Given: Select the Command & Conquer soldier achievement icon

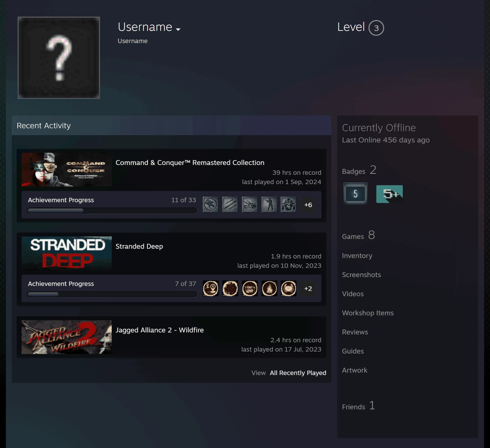Looking at the screenshot, I should 269,204.
